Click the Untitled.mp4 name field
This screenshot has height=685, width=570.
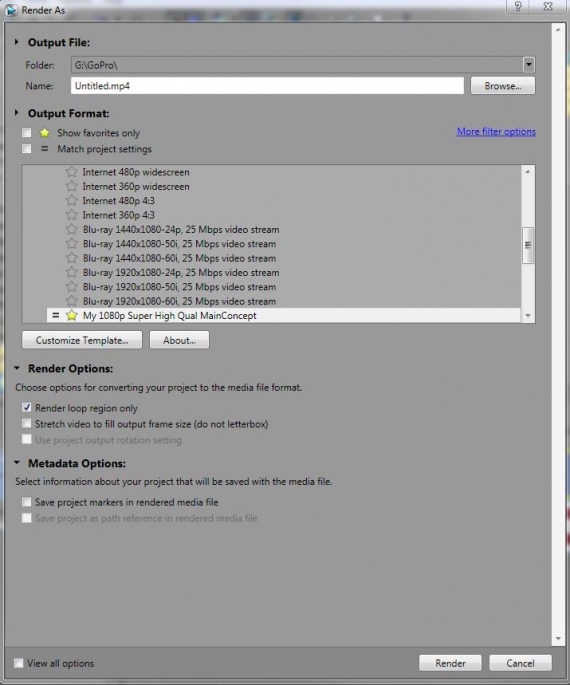[x=267, y=86]
